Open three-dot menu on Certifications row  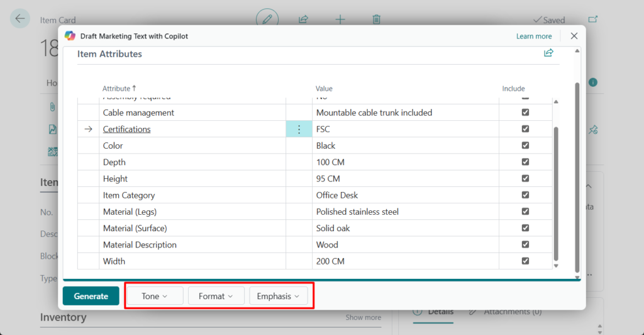(299, 129)
